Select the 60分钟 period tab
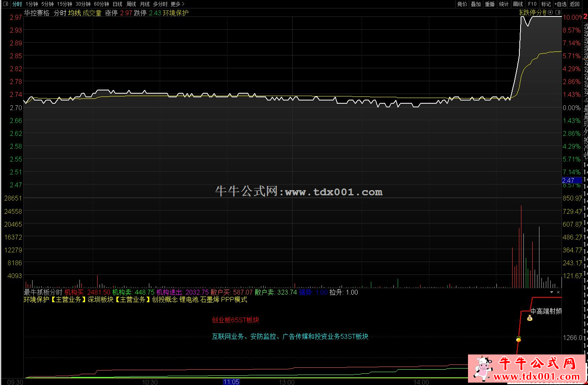Image resolution: width=588 pixels, height=385 pixels. point(101,4)
